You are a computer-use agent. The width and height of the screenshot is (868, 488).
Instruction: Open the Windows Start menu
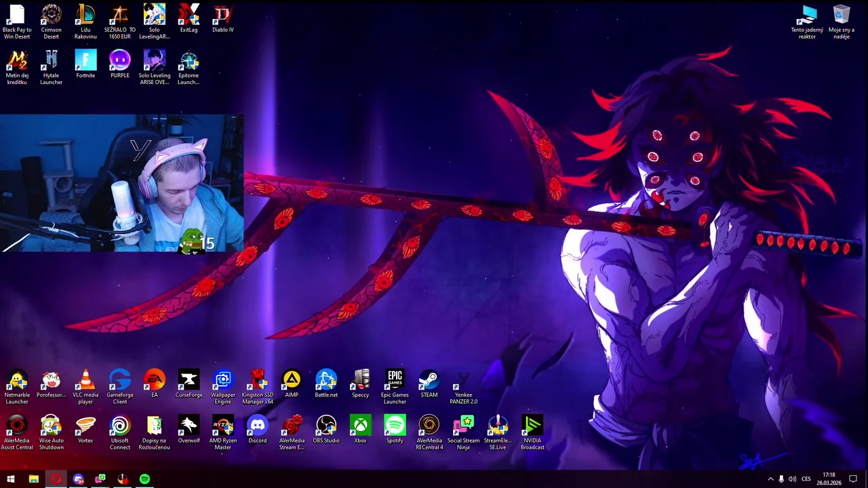(11, 479)
